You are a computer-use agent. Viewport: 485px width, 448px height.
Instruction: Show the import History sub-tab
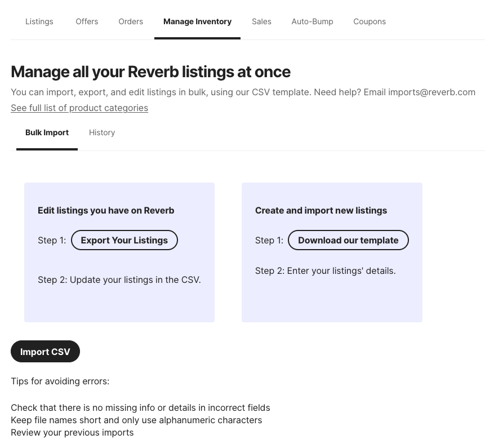pos(102,132)
